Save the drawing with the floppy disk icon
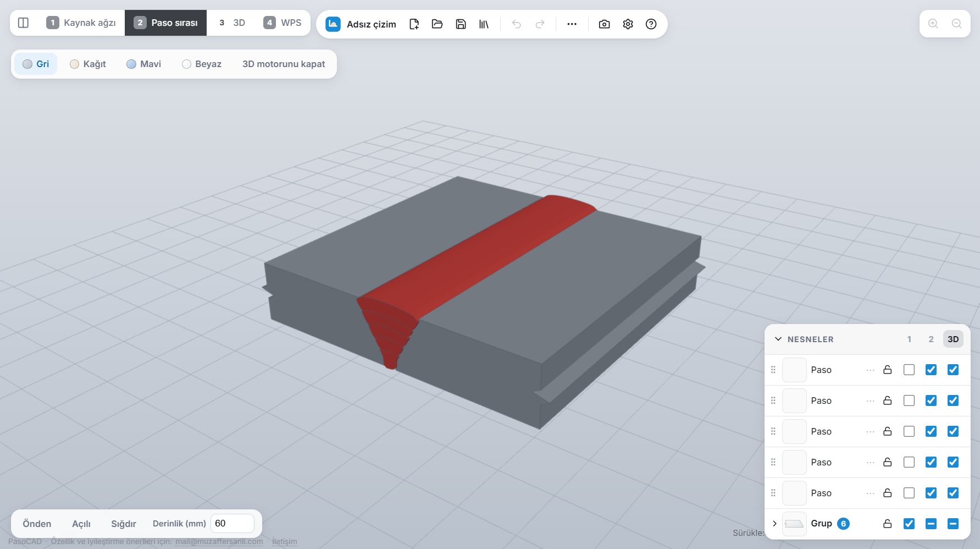The height and width of the screenshot is (549, 980). coord(461,24)
